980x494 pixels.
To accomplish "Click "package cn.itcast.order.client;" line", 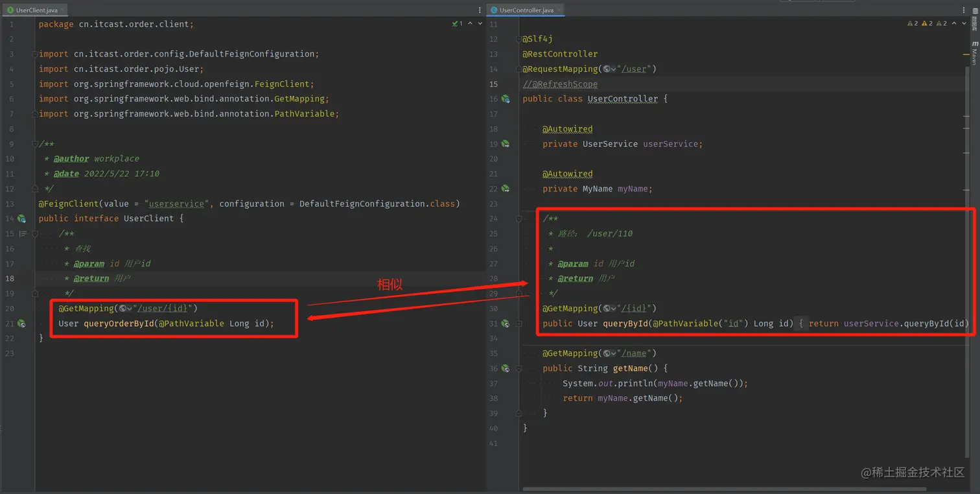I will tap(116, 24).
